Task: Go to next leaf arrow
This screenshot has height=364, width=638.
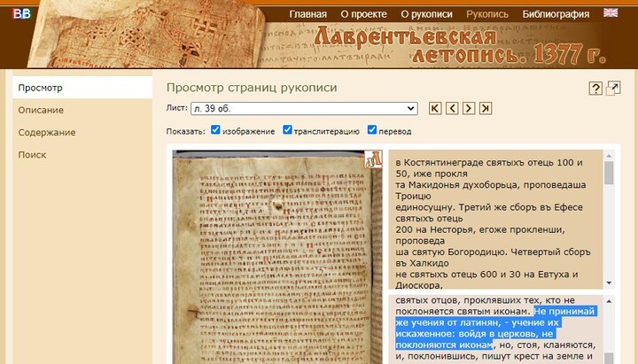Action: click(x=469, y=108)
